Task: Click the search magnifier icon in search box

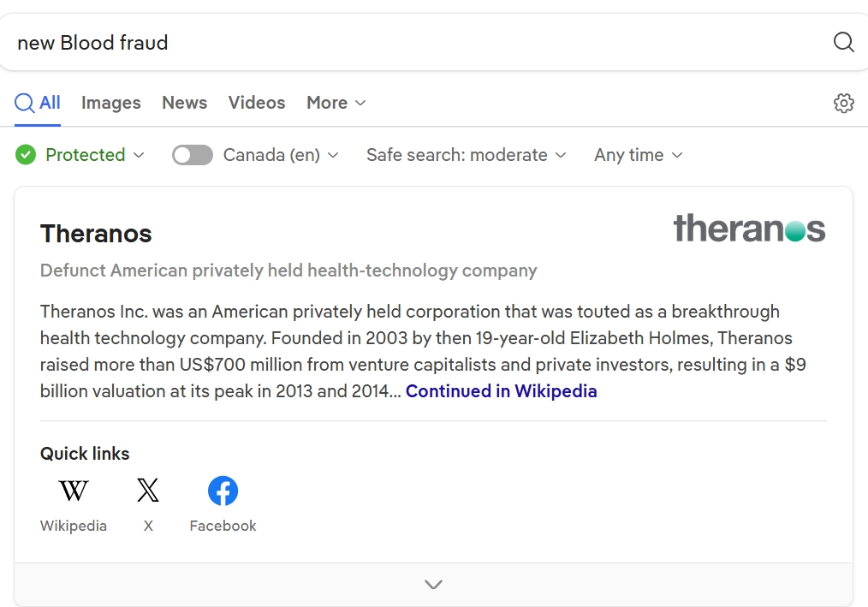Action: 843,43
